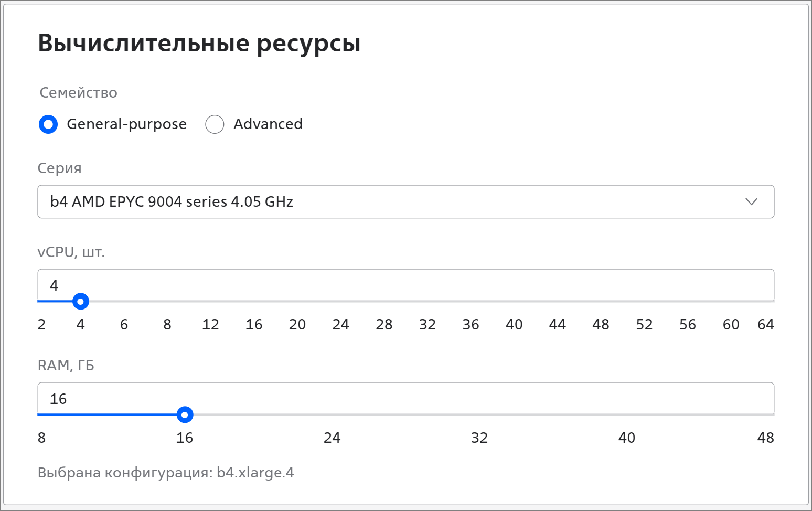This screenshot has height=511, width=812.
Task: Set vCPU slider to mark 8
Action: pyautogui.click(x=167, y=324)
